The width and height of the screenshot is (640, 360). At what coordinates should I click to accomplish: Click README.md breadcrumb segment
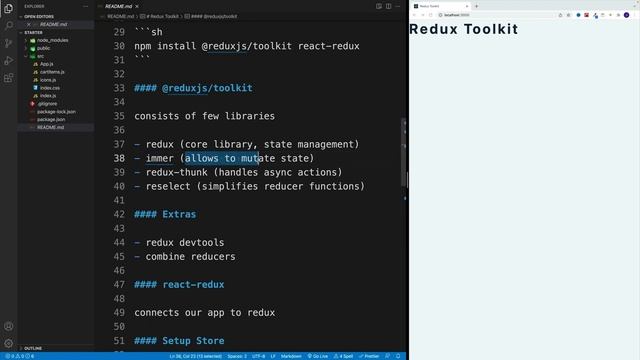tap(120, 17)
